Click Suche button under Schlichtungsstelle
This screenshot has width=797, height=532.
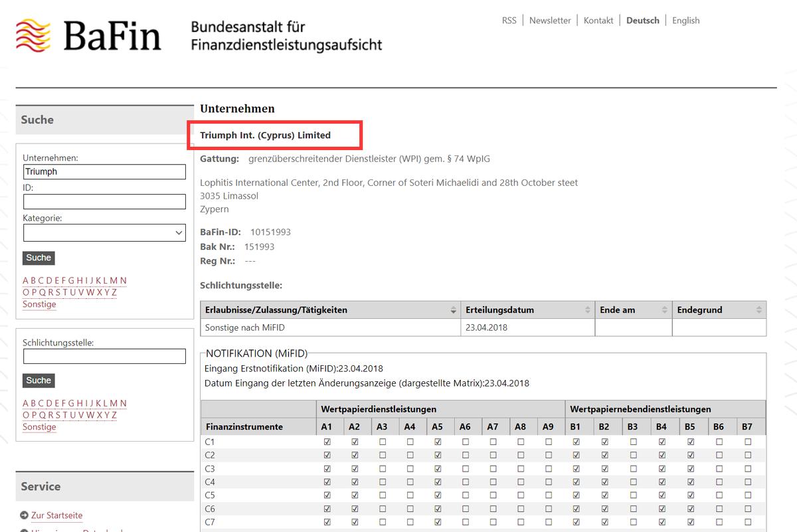[39, 381]
